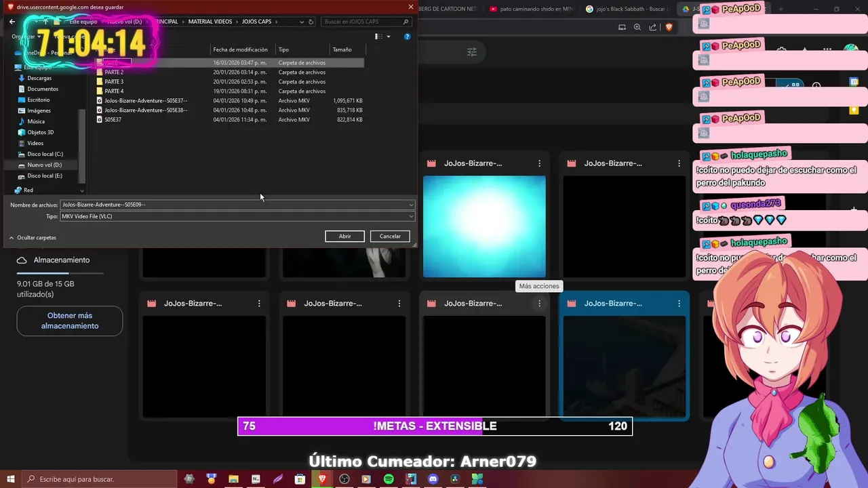Open the address bar history dropdown
Viewport: 868px width, 488px height.
tap(302, 22)
